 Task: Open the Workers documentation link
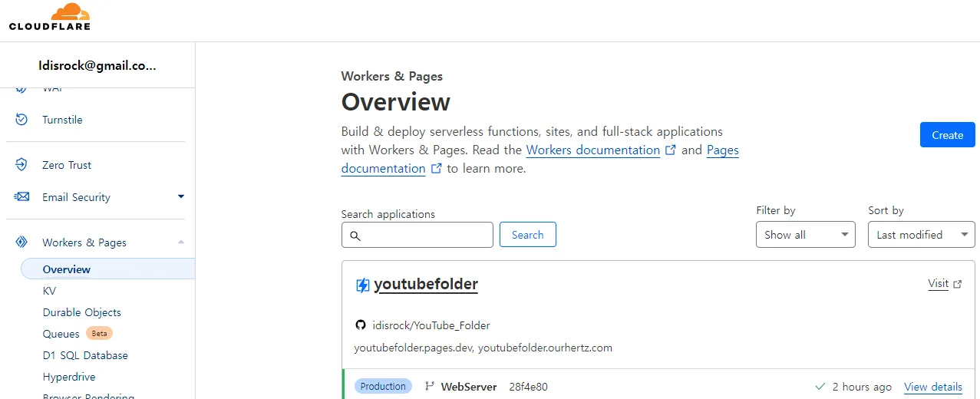click(x=593, y=150)
